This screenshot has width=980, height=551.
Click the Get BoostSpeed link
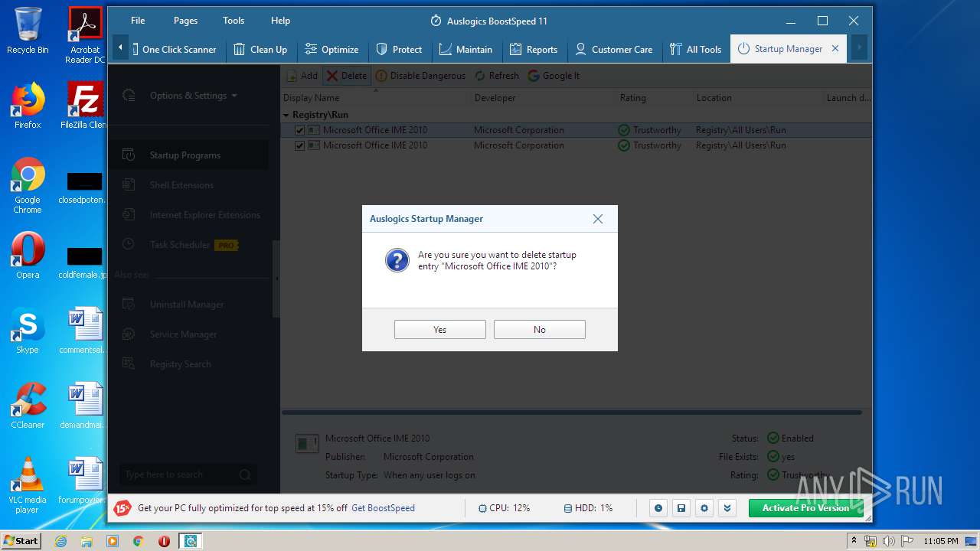pos(383,508)
